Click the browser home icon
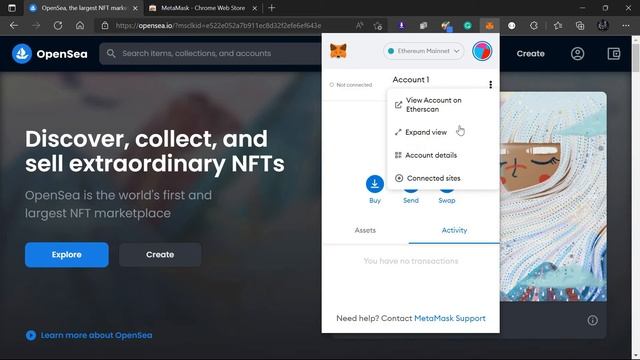Viewport: 640px width, 360px height. (x=80, y=26)
